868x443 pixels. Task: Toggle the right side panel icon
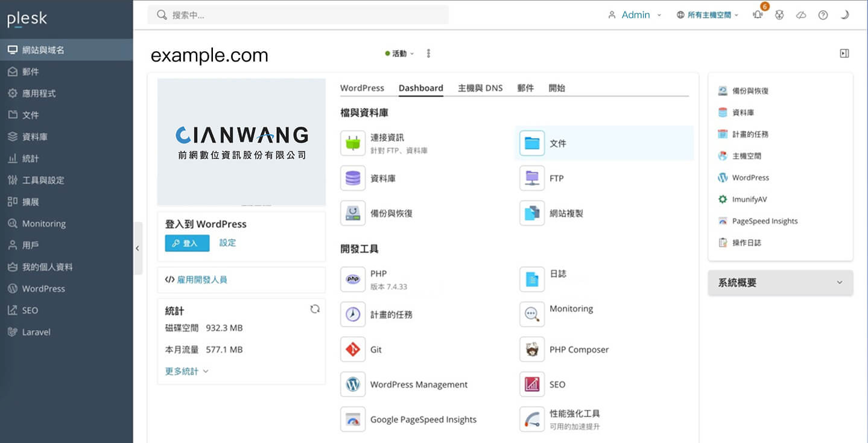pos(844,54)
